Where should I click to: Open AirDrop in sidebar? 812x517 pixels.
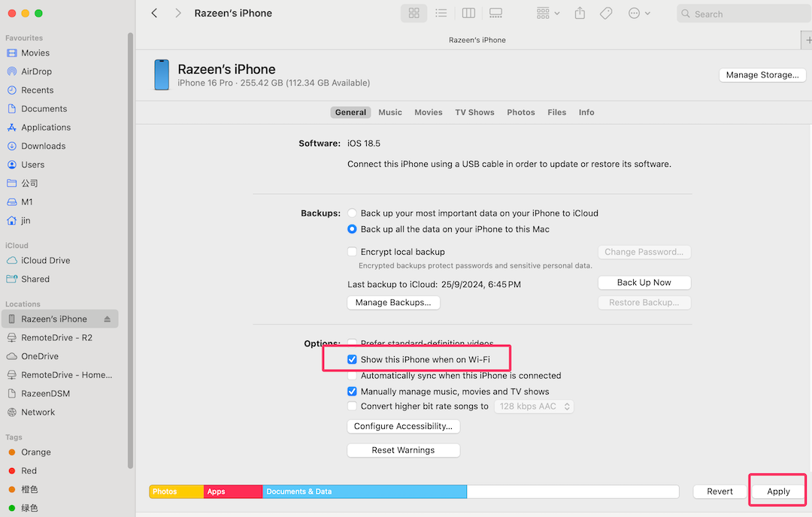(x=36, y=71)
